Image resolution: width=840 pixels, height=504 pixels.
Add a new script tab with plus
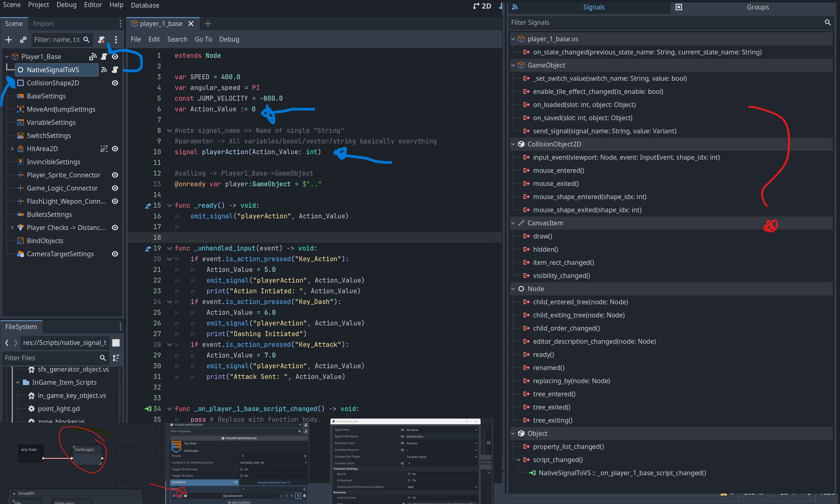(208, 24)
